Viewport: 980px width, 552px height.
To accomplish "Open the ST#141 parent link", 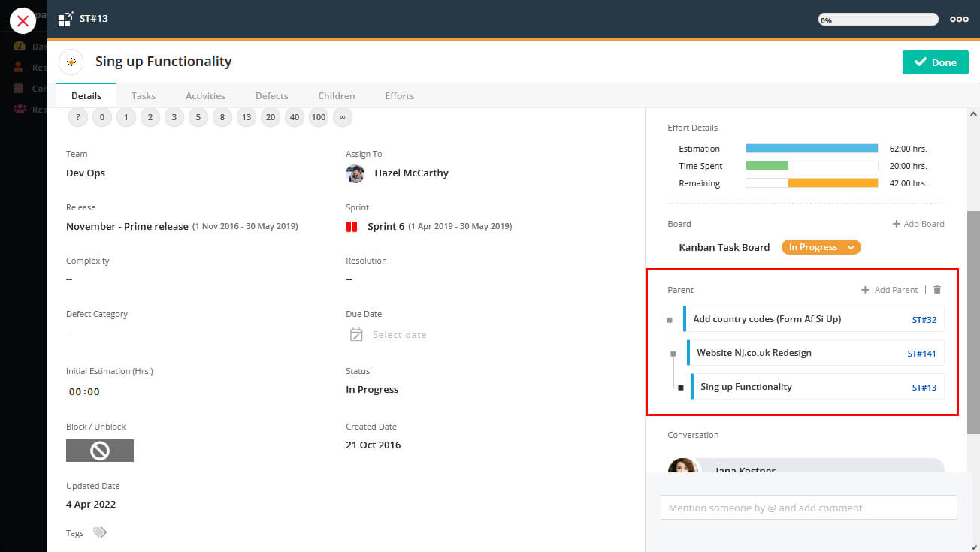I will click(x=921, y=354).
